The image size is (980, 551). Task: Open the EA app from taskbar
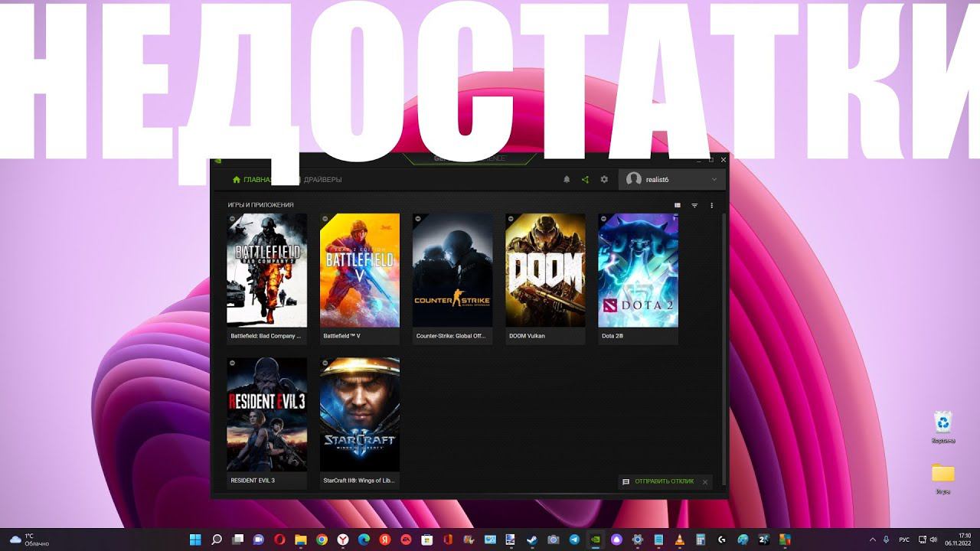click(x=407, y=540)
